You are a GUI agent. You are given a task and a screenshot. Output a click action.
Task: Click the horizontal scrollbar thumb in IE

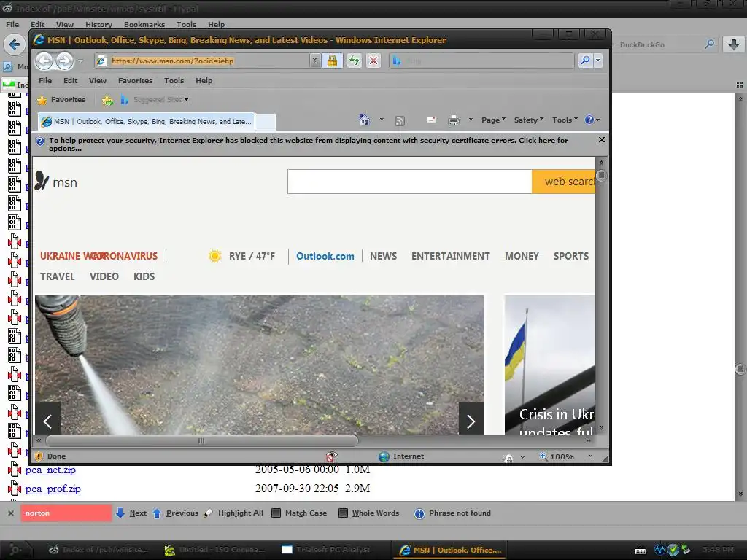(x=201, y=441)
